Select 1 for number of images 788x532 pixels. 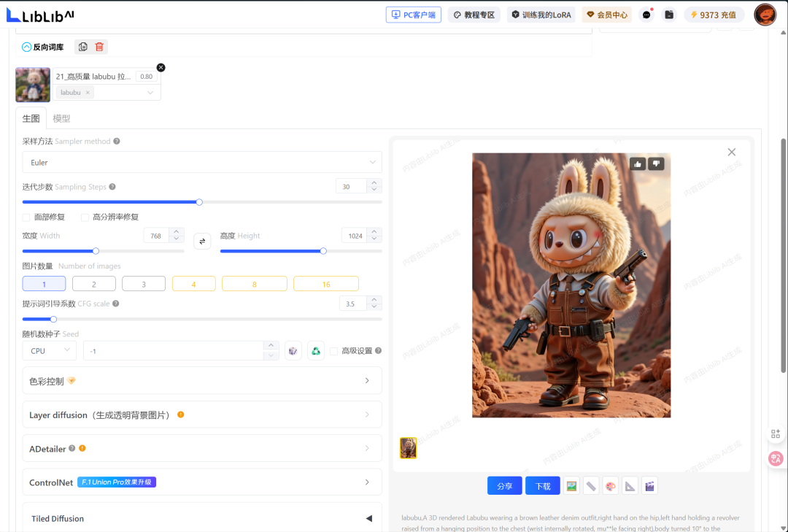[44, 284]
